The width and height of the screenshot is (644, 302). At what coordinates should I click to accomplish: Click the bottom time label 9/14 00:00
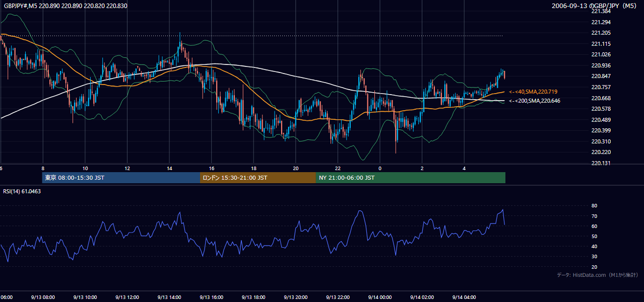pyautogui.click(x=379, y=297)
